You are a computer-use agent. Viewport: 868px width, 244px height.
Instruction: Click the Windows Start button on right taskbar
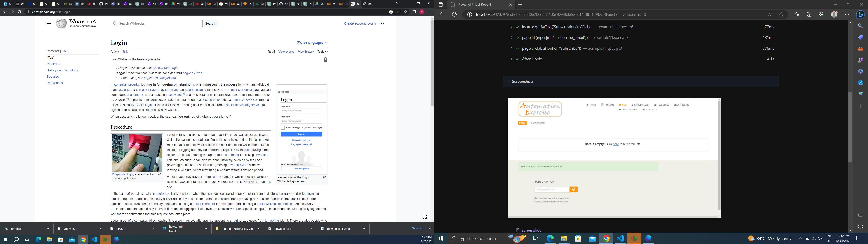(441, 239)
